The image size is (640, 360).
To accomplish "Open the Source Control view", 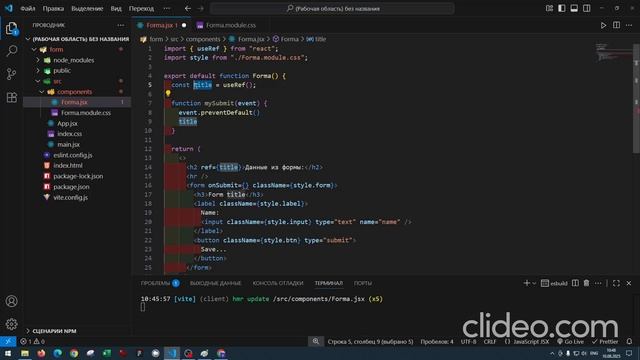I will 11,74.
